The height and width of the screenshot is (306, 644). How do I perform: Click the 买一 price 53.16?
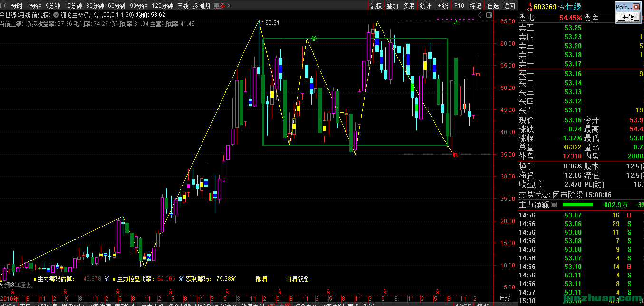pyautogui.click(x=573, y=74)
